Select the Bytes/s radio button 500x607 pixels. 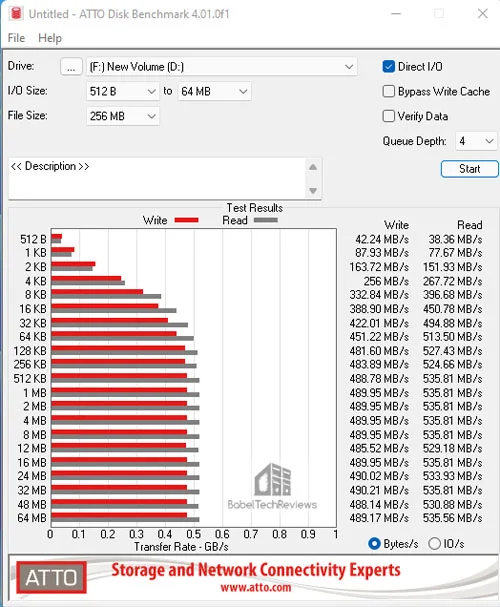(374, 544)
